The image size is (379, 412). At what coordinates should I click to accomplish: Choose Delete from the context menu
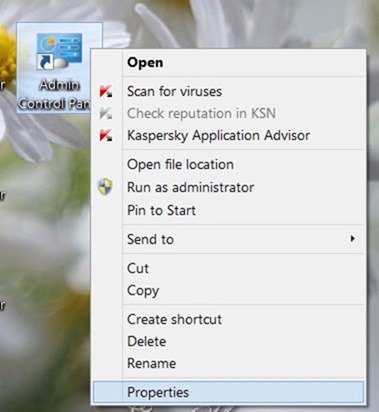coord(228,341)
